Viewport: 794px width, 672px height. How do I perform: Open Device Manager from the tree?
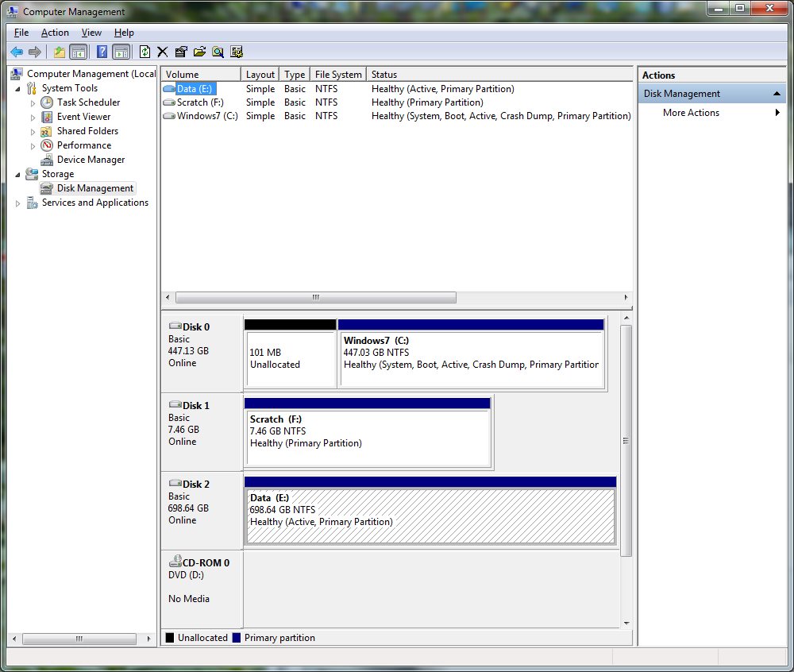(91, 160)
